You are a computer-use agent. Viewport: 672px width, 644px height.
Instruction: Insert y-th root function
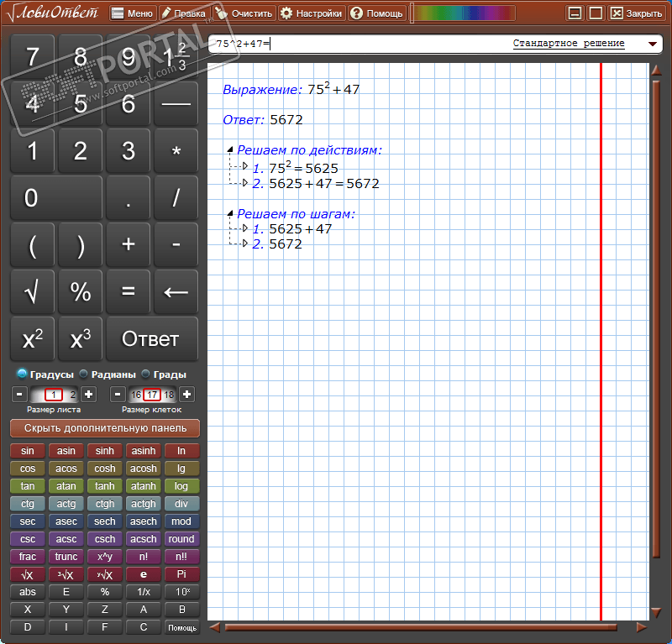[104, 574]
